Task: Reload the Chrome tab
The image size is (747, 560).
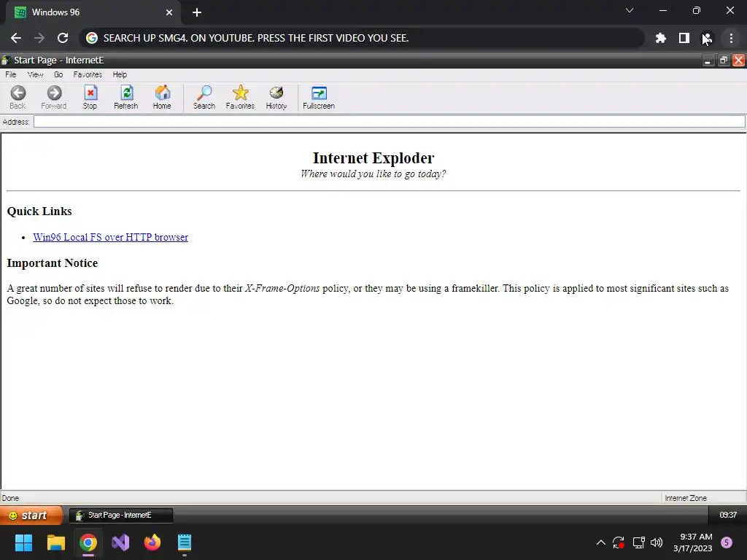Action: pos(63,38)
